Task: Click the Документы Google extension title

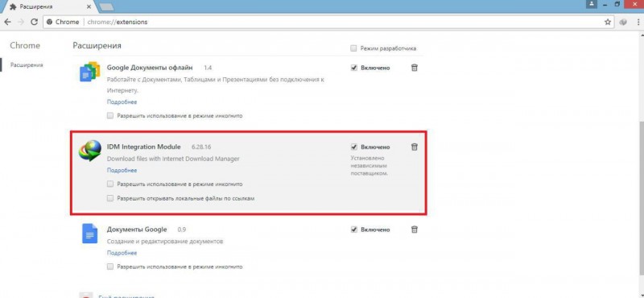Action: click(137, 230)
